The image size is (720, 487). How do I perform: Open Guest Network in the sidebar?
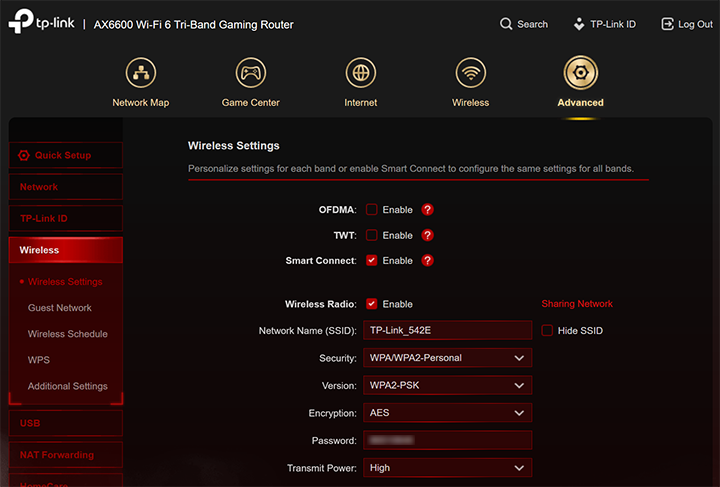tap(60, 308)
